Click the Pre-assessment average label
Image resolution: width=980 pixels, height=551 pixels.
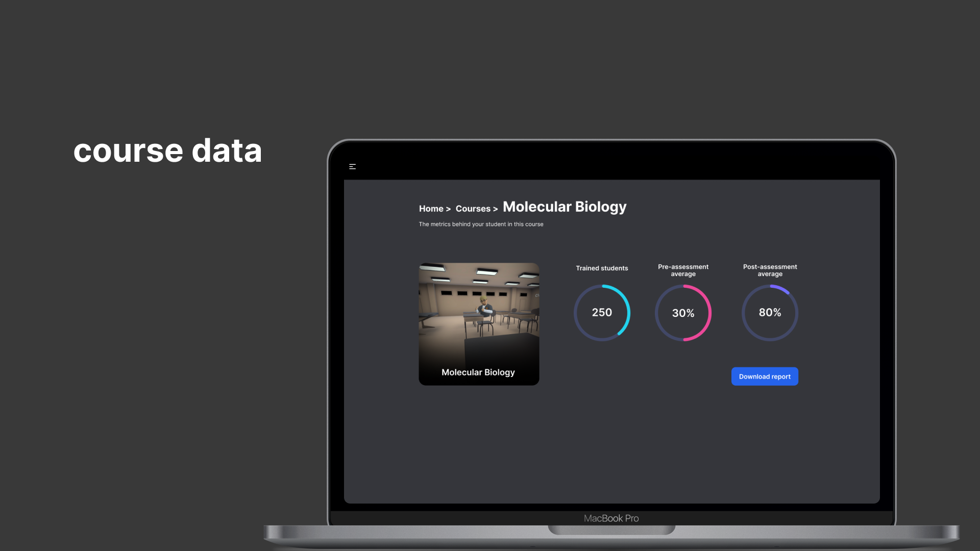coord(683,270)
